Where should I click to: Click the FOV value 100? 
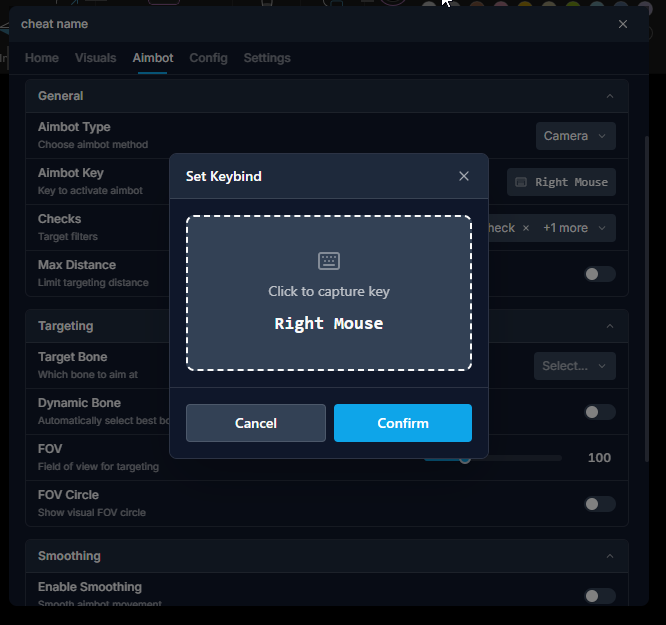pos(599,458)
